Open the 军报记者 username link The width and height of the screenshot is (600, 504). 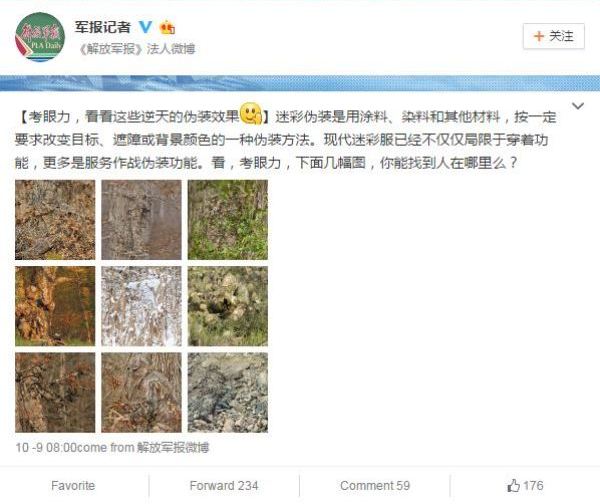[103, 27]
